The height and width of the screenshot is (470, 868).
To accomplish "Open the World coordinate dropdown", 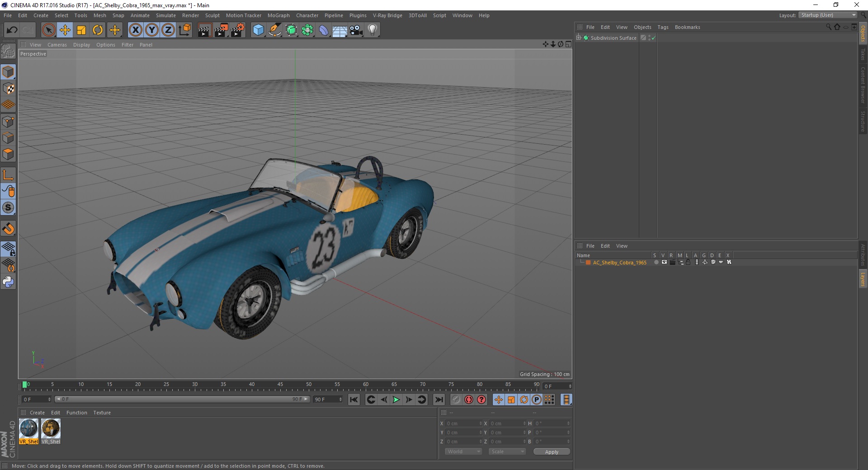I will [463, 451].
